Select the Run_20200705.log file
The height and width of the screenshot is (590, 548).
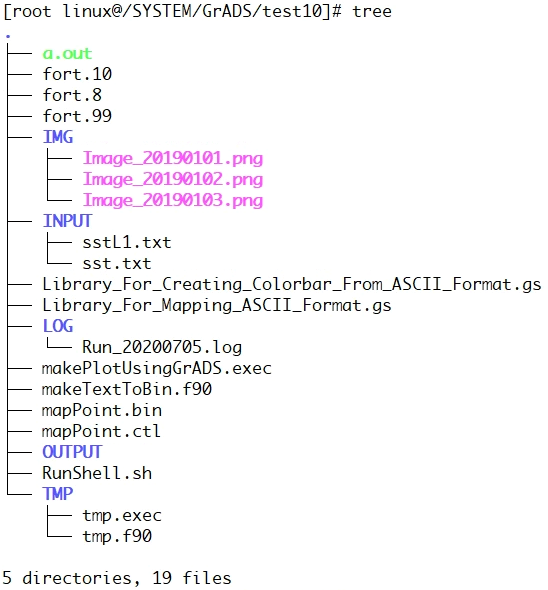[x=162, y=347]
